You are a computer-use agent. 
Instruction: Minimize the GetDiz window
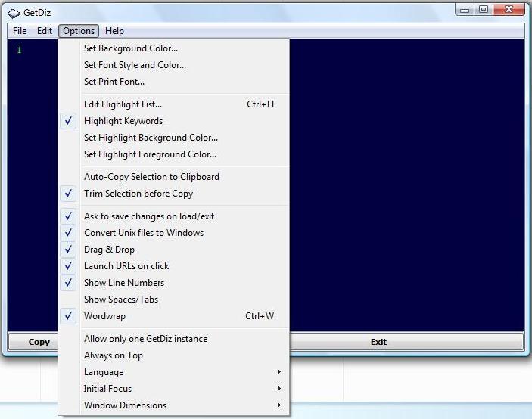pyautogui.click(x=465, y=10)
